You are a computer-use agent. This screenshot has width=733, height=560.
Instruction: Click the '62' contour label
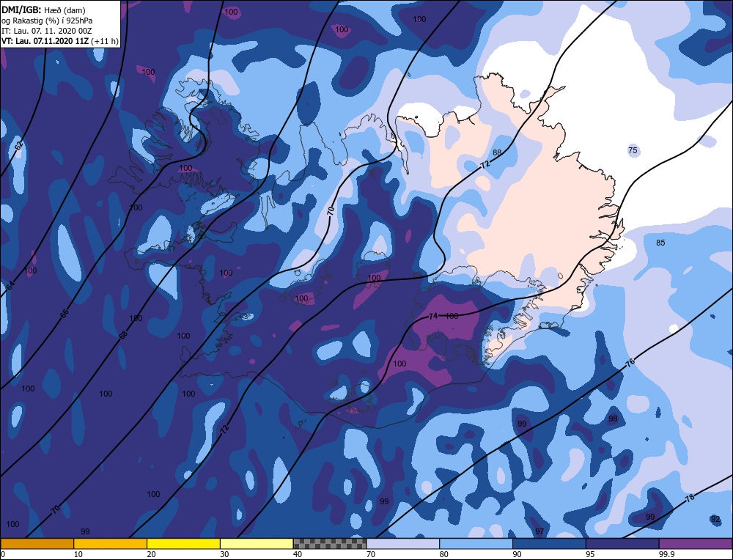[x=19, y=145]
